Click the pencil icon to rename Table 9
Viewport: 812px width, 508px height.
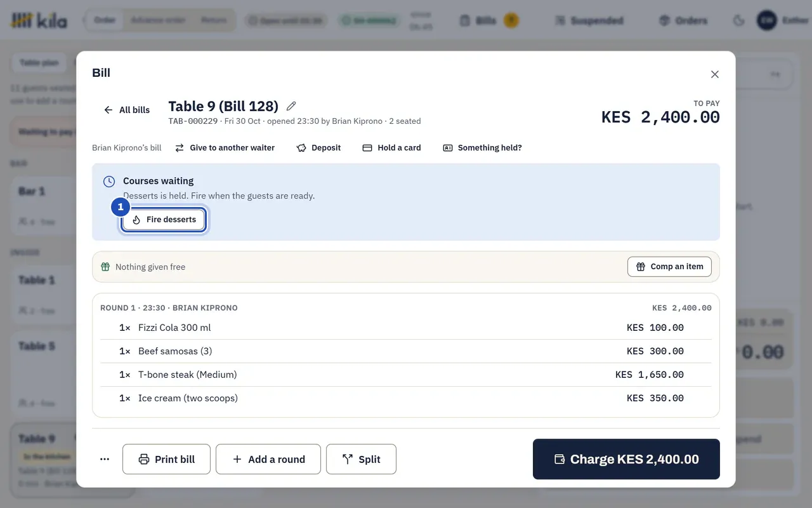click(x=291, y=106)
